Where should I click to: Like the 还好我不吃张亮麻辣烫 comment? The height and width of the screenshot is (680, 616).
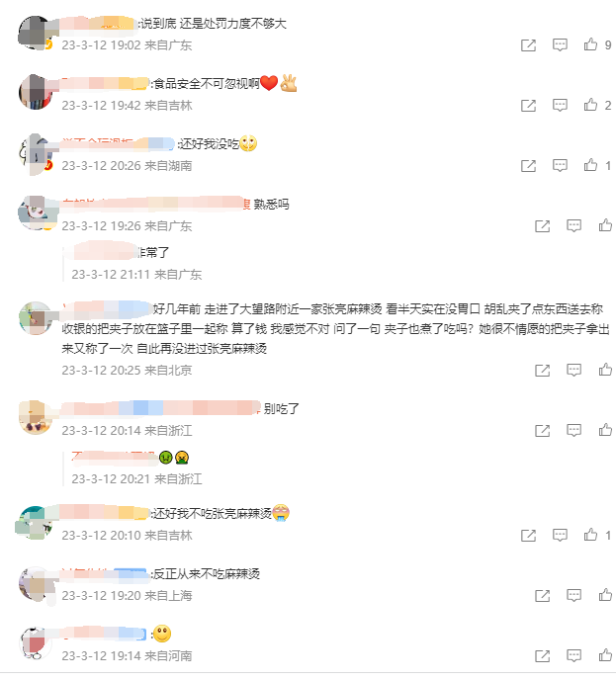pos(590,535)
